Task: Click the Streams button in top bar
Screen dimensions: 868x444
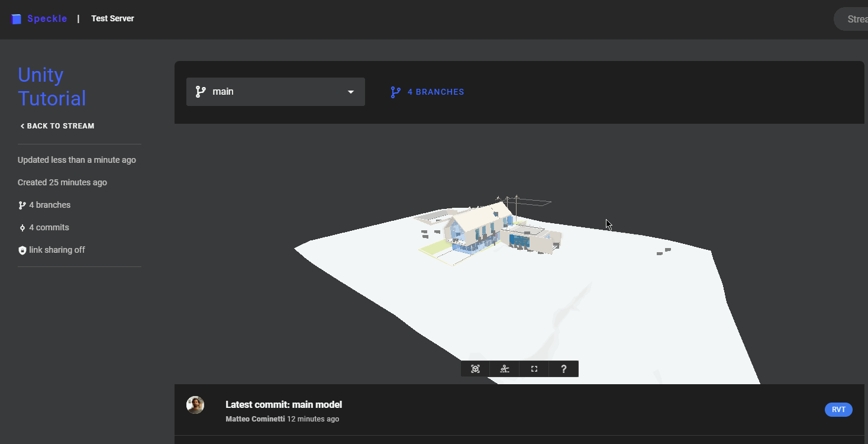Action: 856,20
